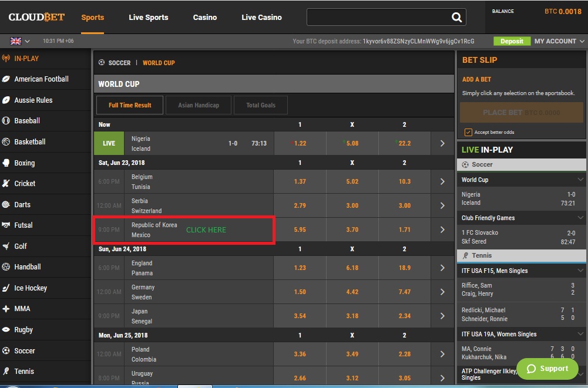Click the Baseball icon in sidebar

coord(6,121)
